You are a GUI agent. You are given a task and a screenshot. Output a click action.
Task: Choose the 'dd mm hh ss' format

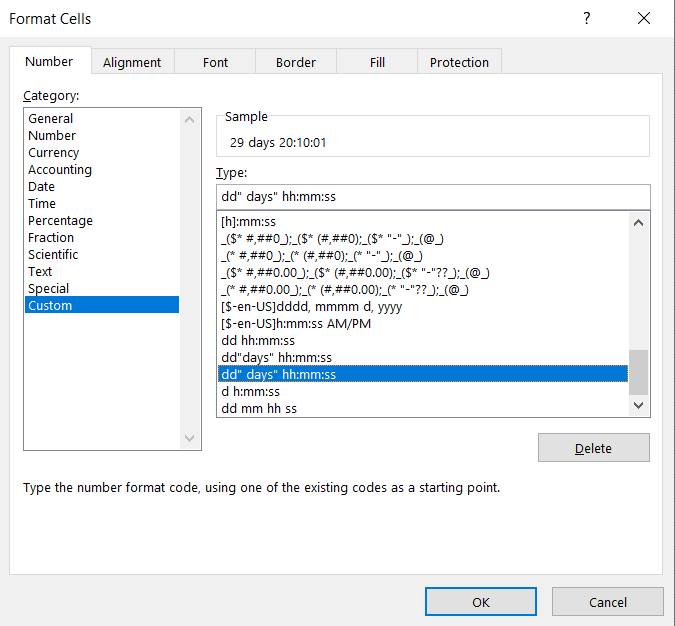click(x=259, y=408)
